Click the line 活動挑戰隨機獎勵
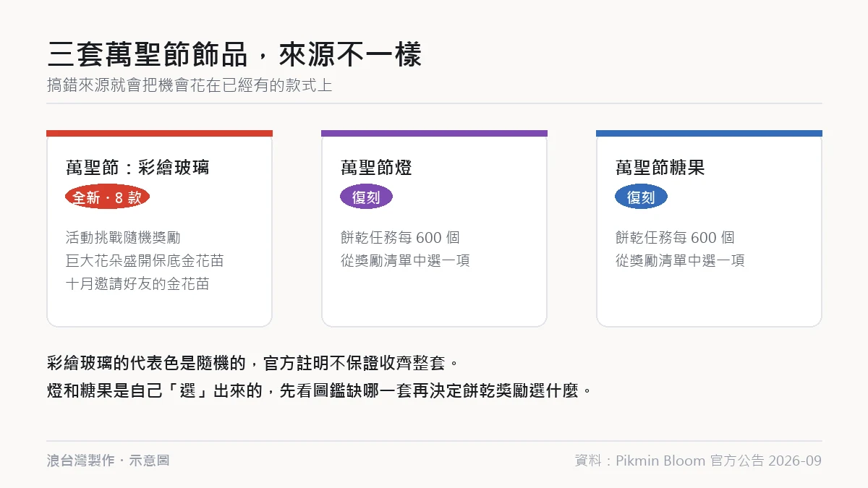 tap(123, 237)
